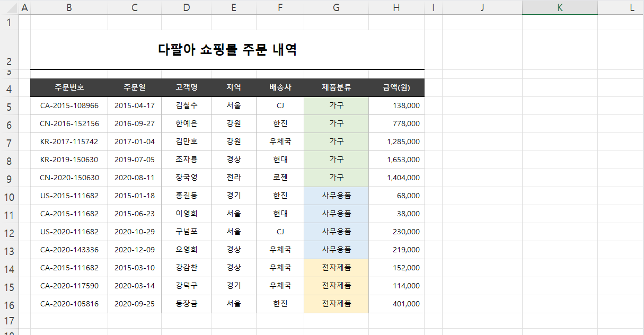Click the cell containing CA-2015-108966
644x335 pixels.
coord(68,105)
